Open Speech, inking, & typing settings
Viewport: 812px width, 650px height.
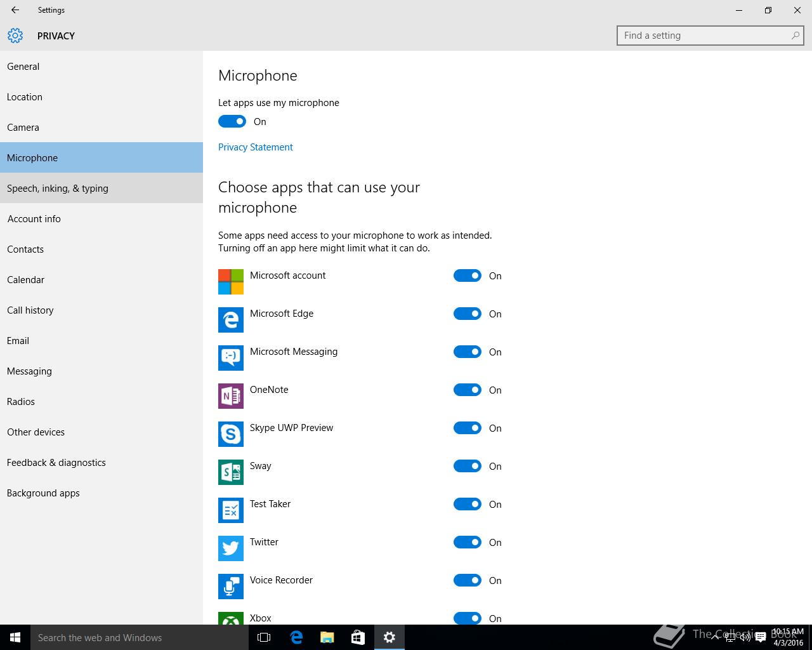(101, 188)
